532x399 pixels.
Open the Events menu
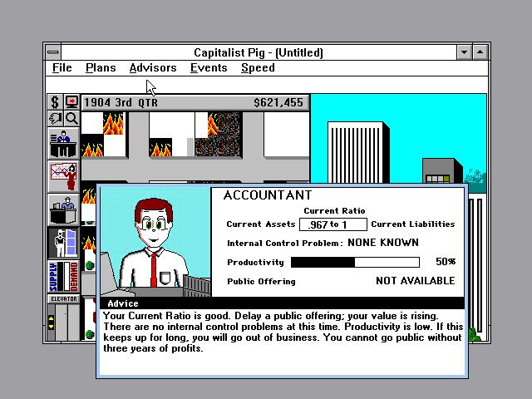coord(209,68)
